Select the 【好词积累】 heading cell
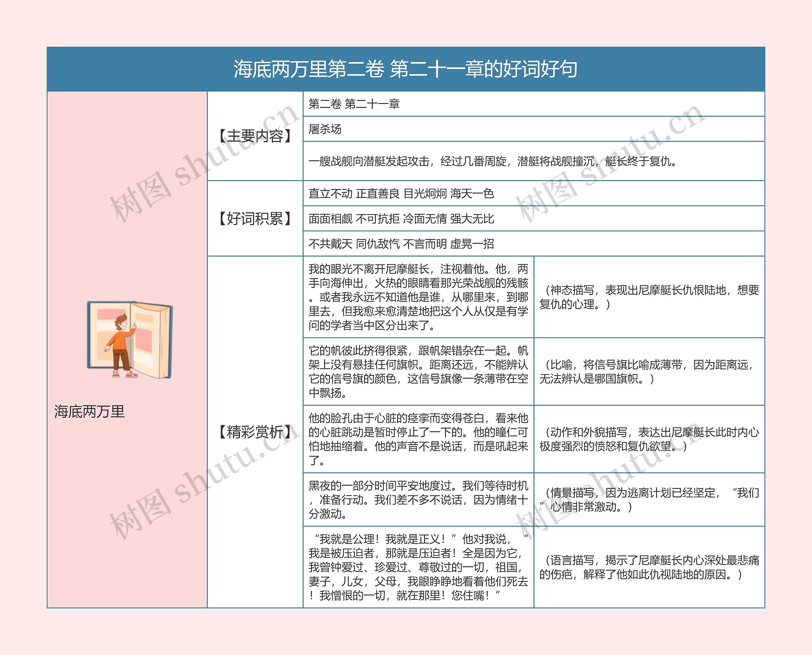The height and width of the screenshot is (655, 812). point(255,219)
